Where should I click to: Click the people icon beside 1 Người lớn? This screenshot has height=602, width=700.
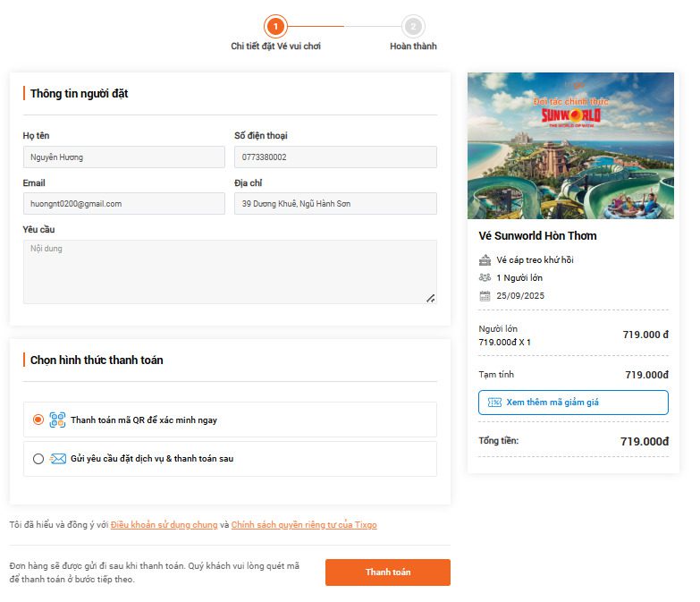click(x=485, y=278)
